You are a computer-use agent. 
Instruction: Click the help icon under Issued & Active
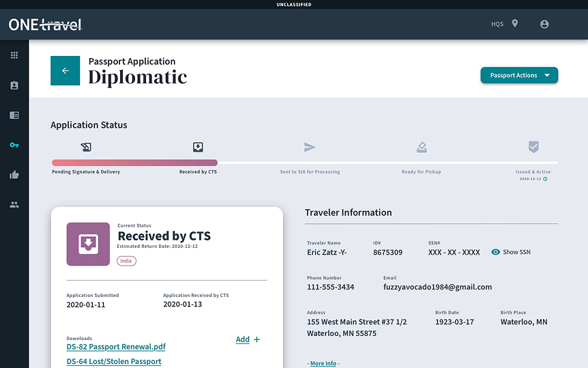pyautogui.click(x=545, y=179)
